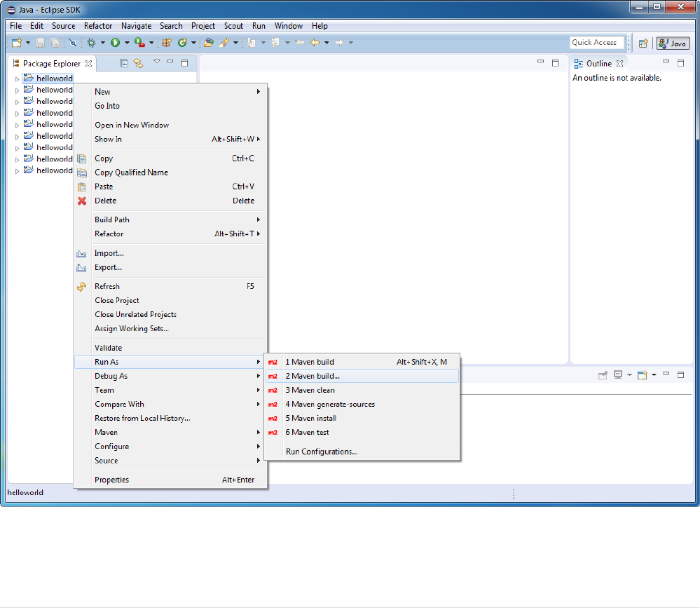Click Refresh in the context menu
This screenshot has height=608, width=700.
170,286
